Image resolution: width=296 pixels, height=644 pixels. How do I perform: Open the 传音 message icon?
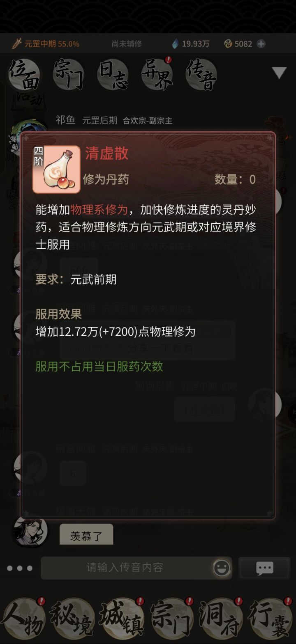201,75
